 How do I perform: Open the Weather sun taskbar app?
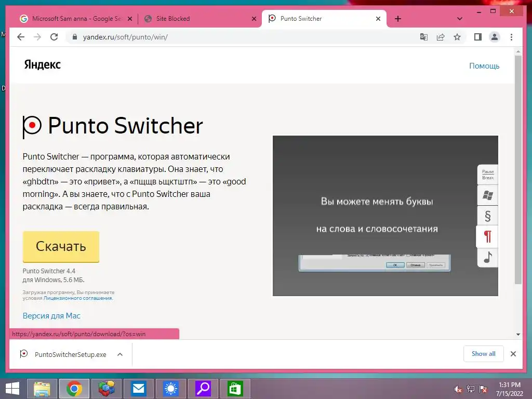(171, 389)
